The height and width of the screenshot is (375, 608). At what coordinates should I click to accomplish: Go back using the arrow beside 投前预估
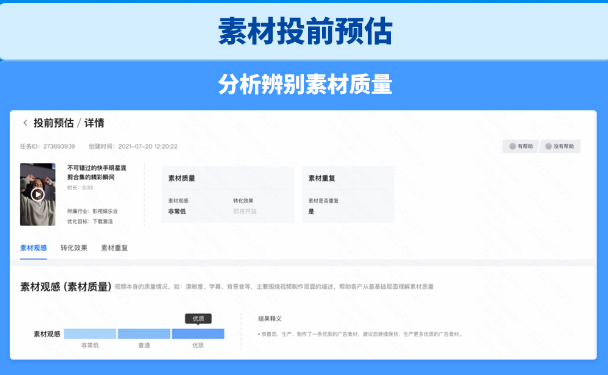(25, 123)
